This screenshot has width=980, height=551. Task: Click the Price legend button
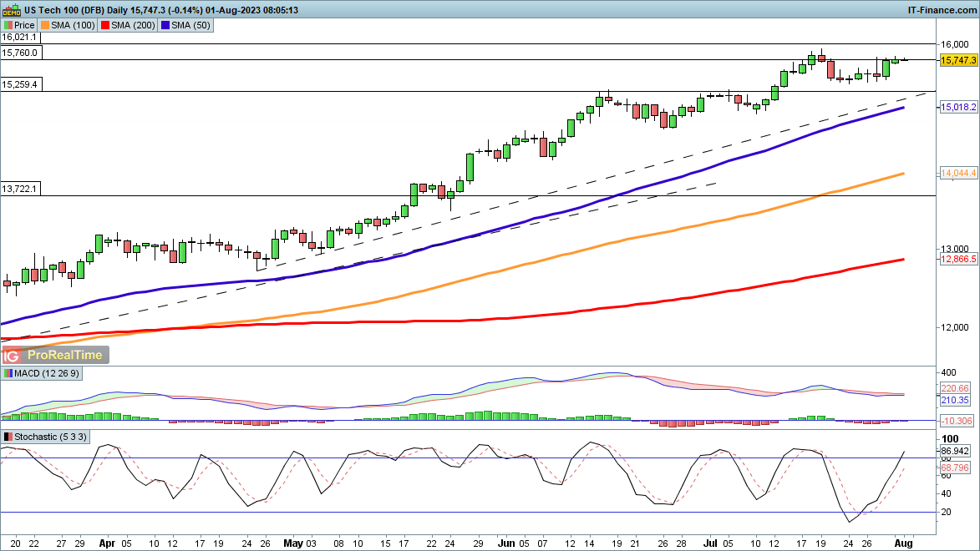click(19, 25)
